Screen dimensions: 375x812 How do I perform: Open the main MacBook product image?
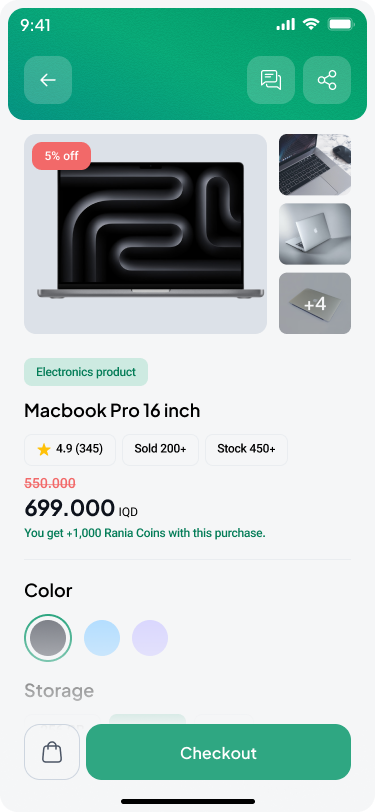[146, 234]
